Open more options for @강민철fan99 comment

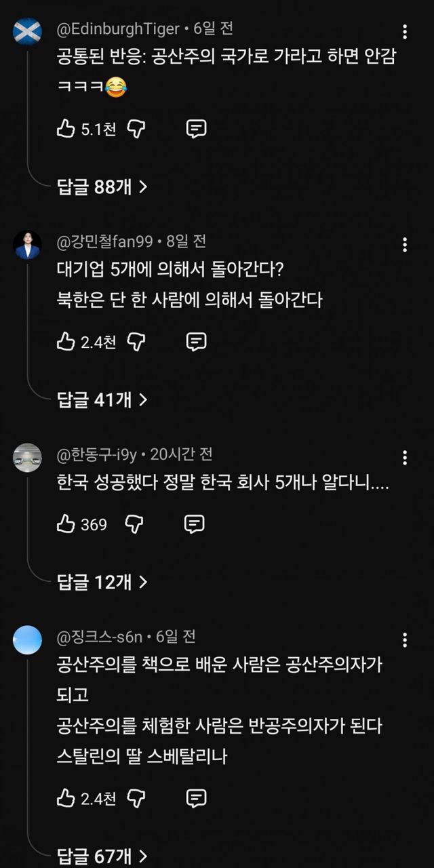tap(405, 245)
